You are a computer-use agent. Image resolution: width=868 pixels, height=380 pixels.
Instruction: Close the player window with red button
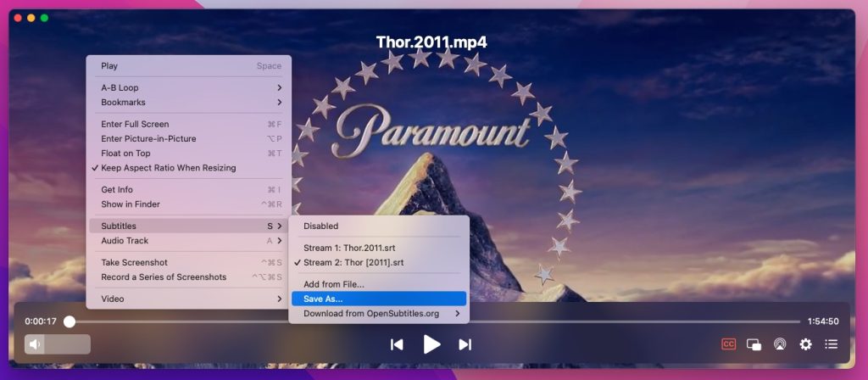coord(18,19)
